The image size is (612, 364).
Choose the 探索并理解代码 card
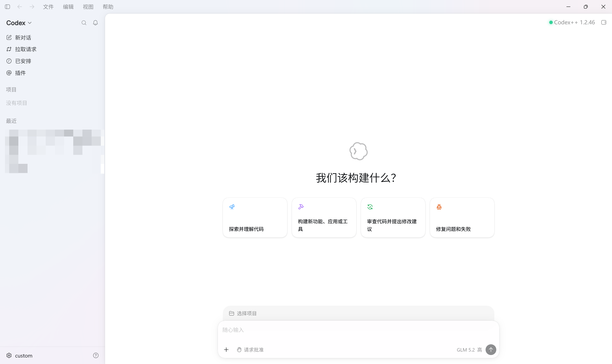pyautogui.click(x=255, y=218)
